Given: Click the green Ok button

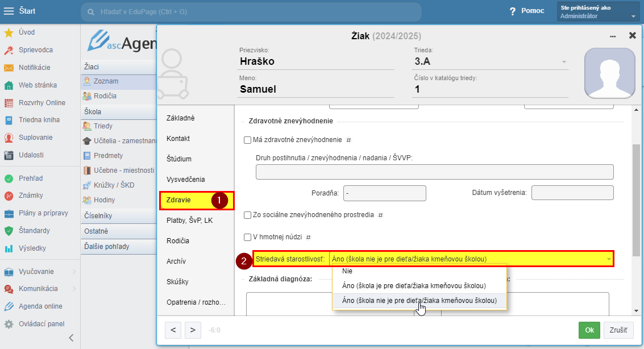Looking at the screenshot, I should point(589,330).
